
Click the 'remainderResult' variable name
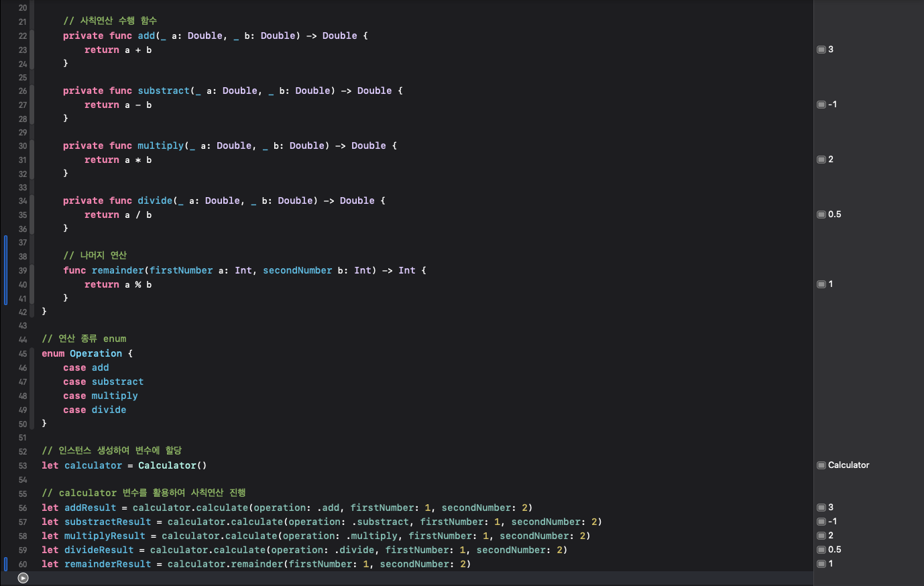coord(108,564)
